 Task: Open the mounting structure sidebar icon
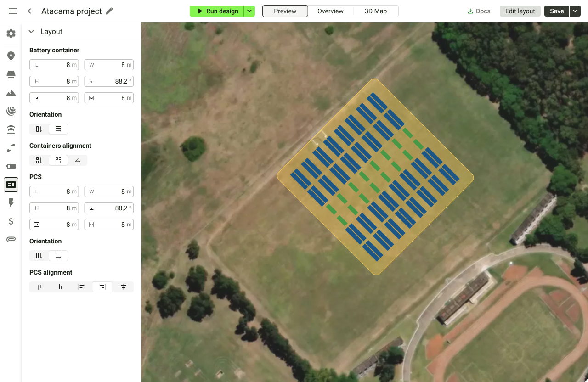(x=11, y=129)
